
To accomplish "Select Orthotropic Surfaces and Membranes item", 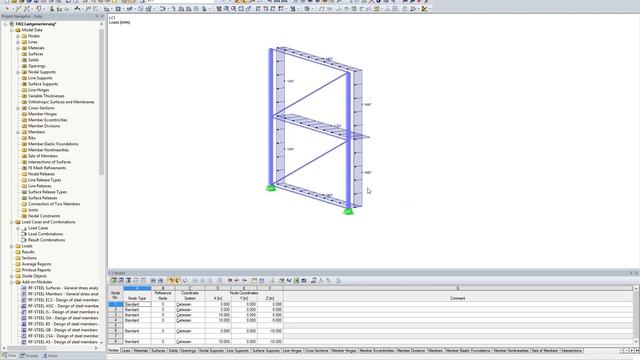I will (61, 102).
